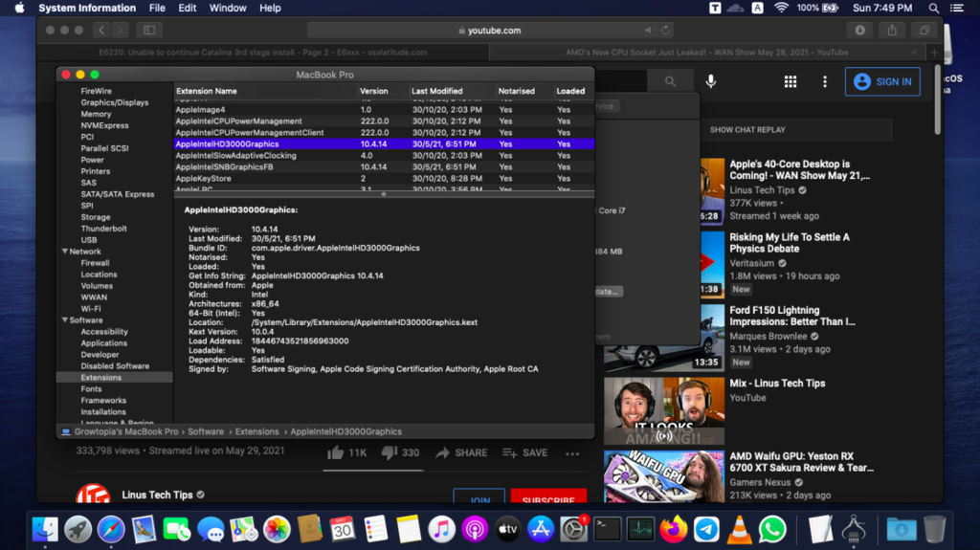Collapse the Software section in sidebar
This screenshot has height=550, width=980.
[x=65, y=320]
